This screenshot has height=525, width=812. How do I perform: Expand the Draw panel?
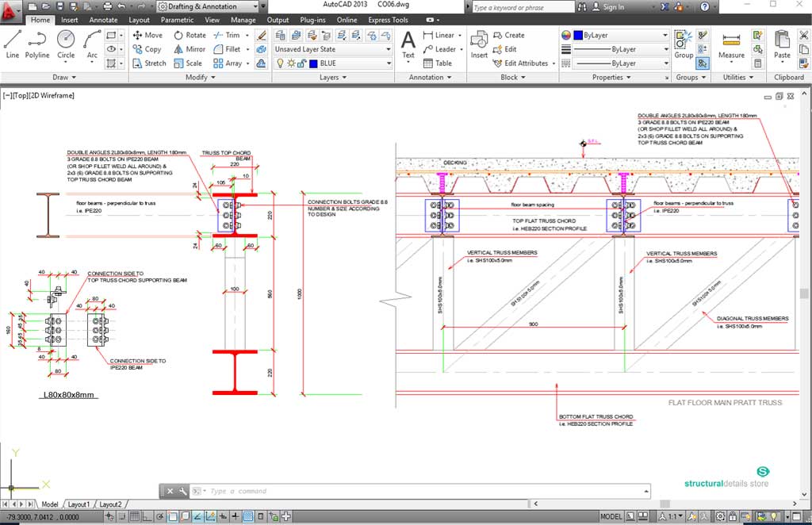[64, 77]
